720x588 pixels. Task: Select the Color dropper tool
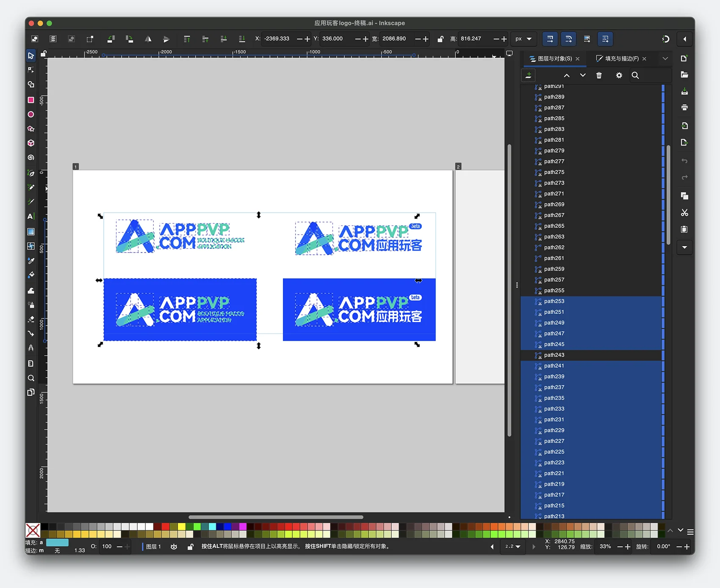(x=31, y=261)
